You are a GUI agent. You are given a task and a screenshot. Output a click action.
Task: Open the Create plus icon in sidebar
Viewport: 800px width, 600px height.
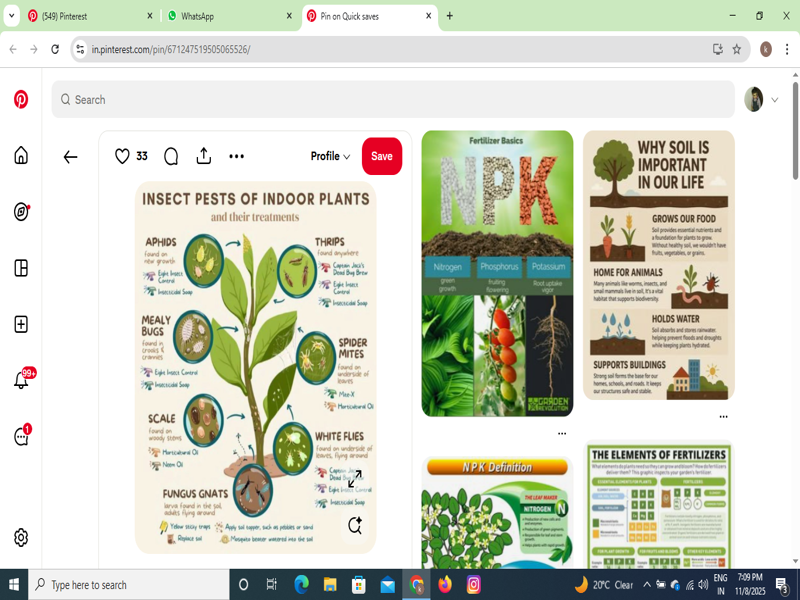21,324
